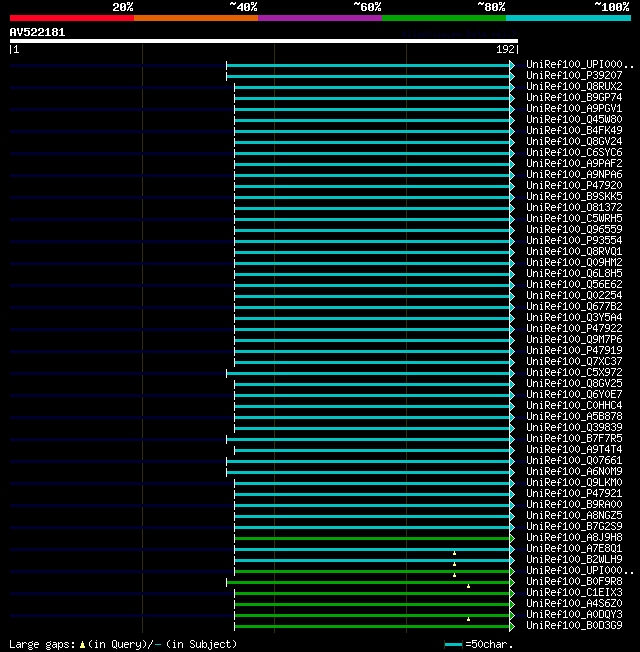Click the query end position 192

click(505, 49)
